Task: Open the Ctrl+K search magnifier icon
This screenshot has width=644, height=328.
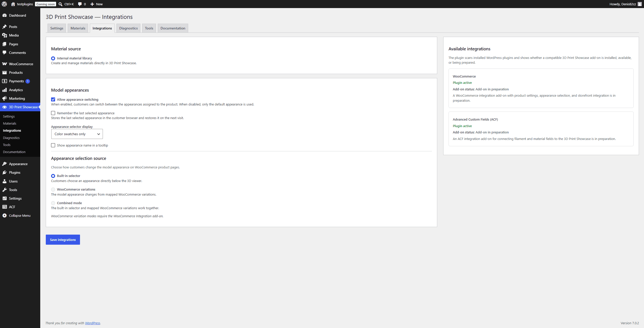Action: click(x=60, y=4)
